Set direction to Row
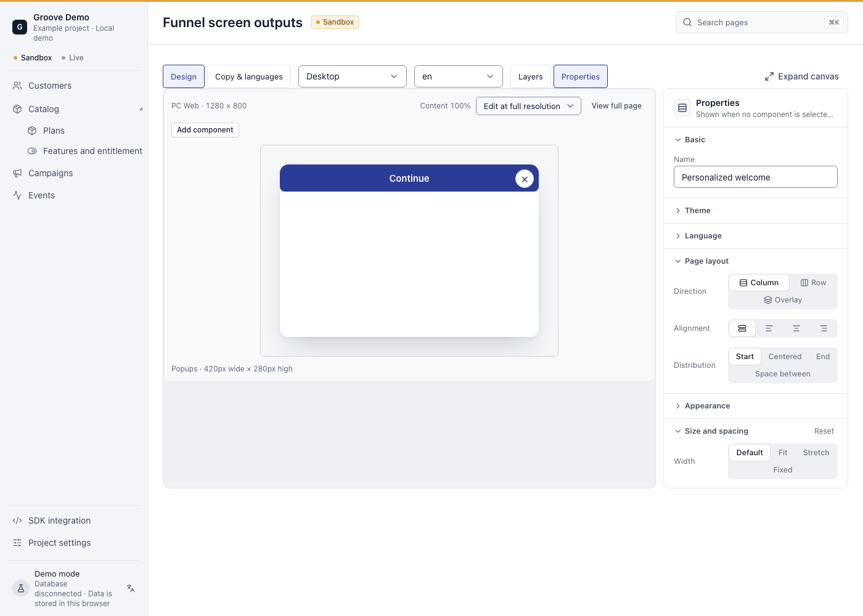 click(x=813, y=283)
